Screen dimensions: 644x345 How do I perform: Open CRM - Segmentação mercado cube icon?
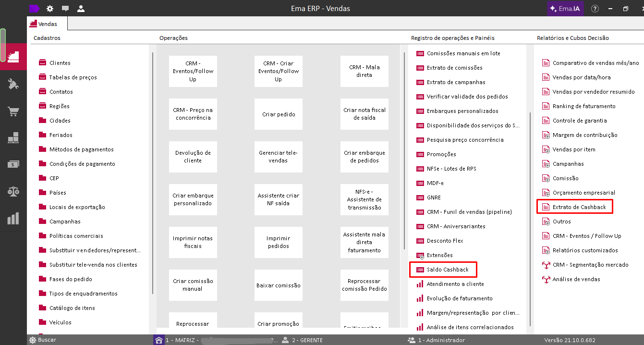(546, 265)
